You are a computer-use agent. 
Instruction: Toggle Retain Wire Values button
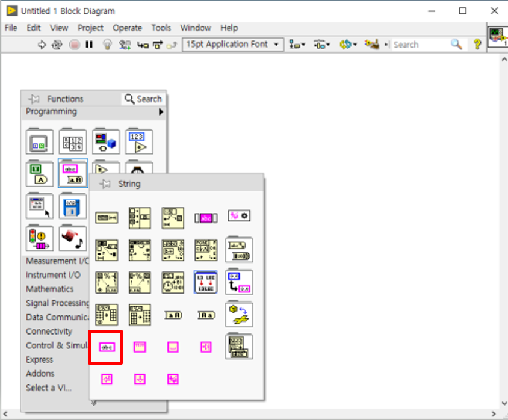pos(125,45)
